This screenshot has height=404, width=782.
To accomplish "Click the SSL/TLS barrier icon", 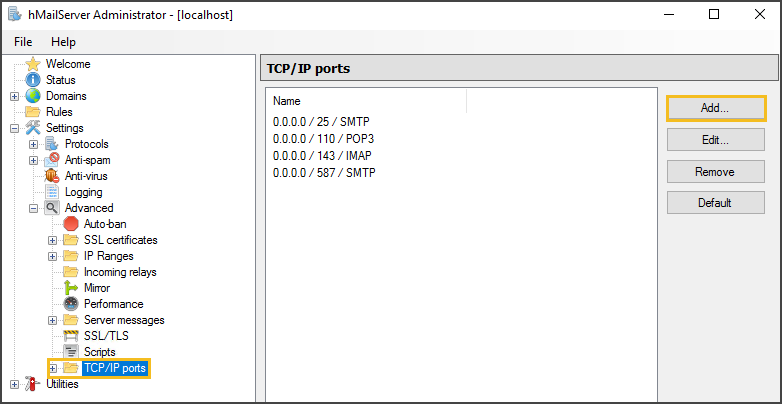I will pos(71,336).
